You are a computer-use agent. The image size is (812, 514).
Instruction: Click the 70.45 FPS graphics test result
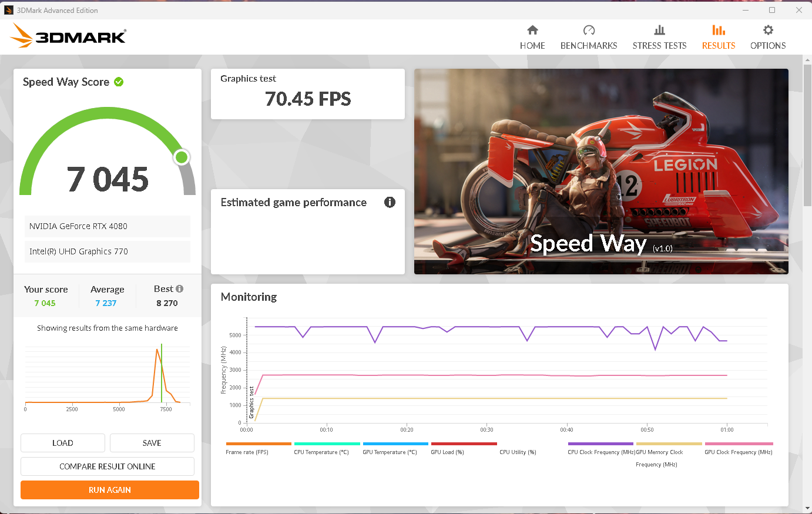(x=308, y=99)
